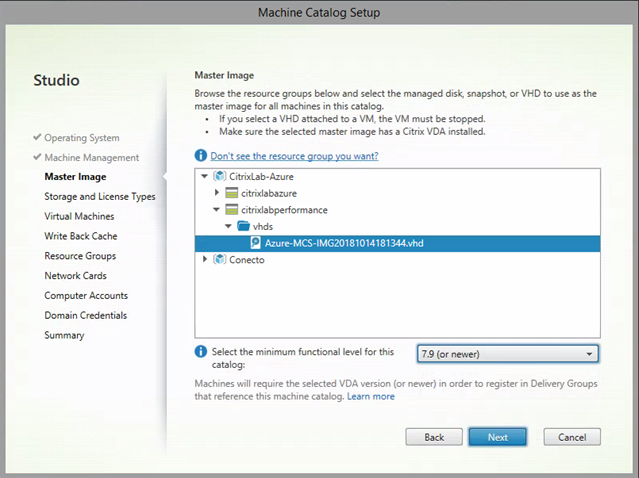
Task: Select the Virtual Machines step
Action: pyautogui.click(x=79, y=216)
